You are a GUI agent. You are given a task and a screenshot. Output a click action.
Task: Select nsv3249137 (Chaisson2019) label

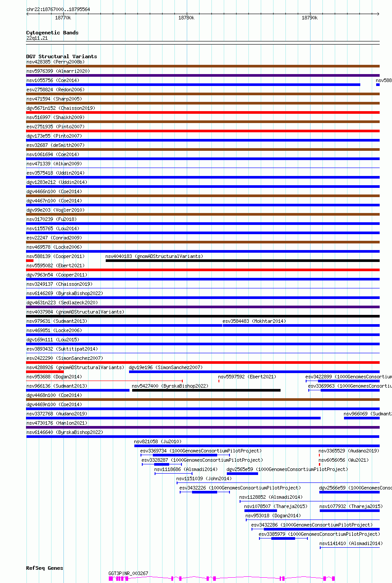[x=59, y=284]
